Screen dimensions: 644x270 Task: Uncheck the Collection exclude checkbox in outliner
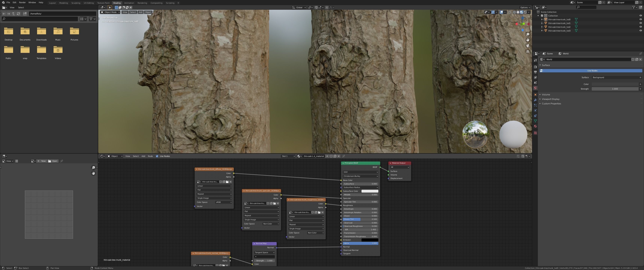(x=542, y=16)
